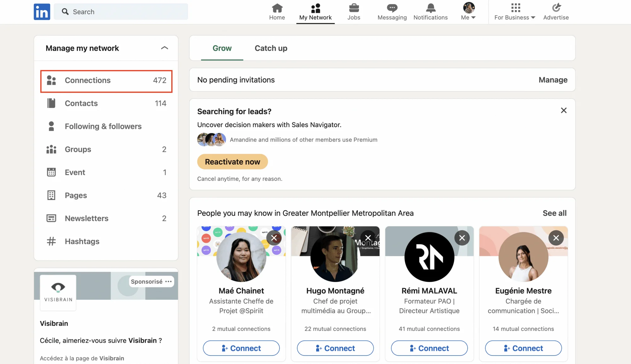This screenshot has height=364, width=631.
Task: Open Eugénie Mestre profile photo
Action: [x=523, y=257]
